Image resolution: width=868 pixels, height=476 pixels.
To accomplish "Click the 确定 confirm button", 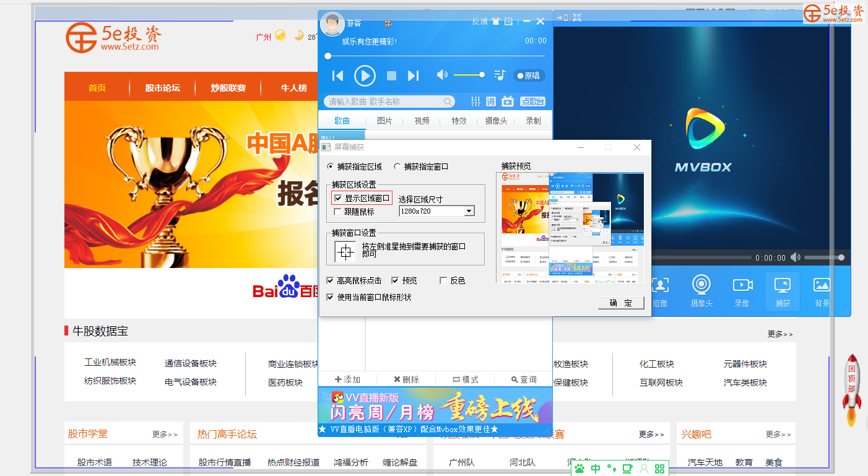I will tap(621, 303).
